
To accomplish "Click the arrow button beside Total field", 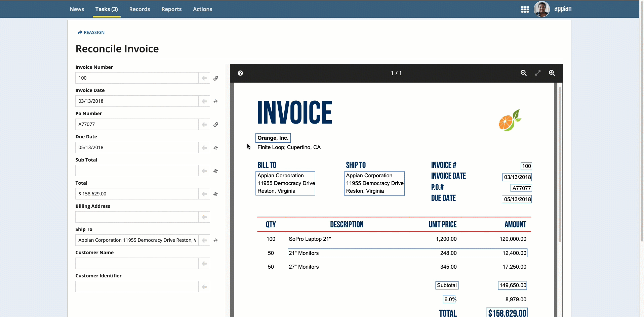I will 204,194.
